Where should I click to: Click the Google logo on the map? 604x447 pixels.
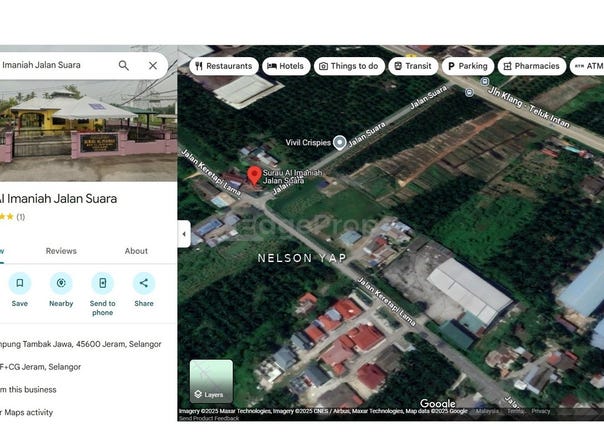click(438, 403)
